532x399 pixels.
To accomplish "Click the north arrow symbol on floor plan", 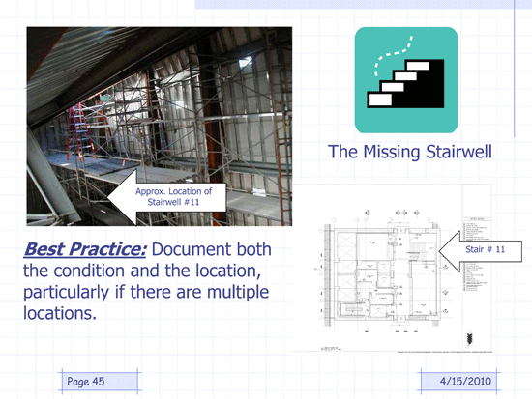I will 469,338.
